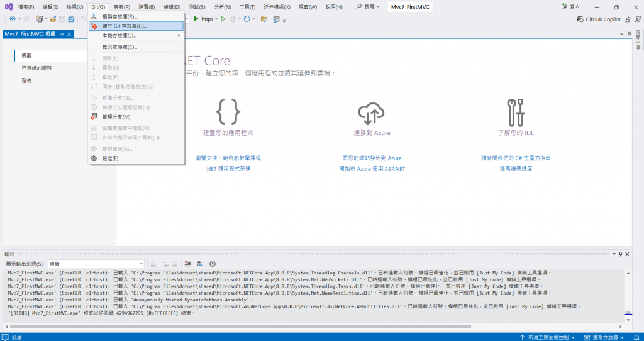Open the 視窗(W) menu
This screenshot has height=341, width=644.
pyautogui.click(x=308, y=7)
